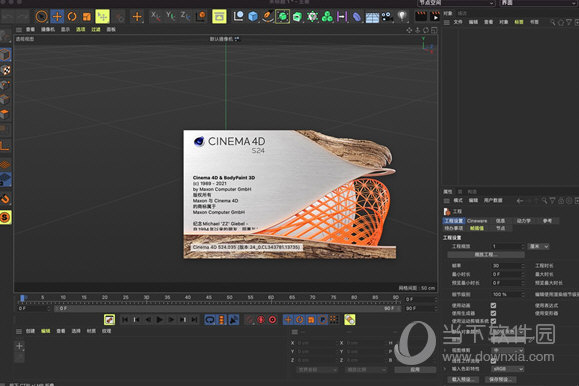Toggle the Snap S icon

point(6,217)
